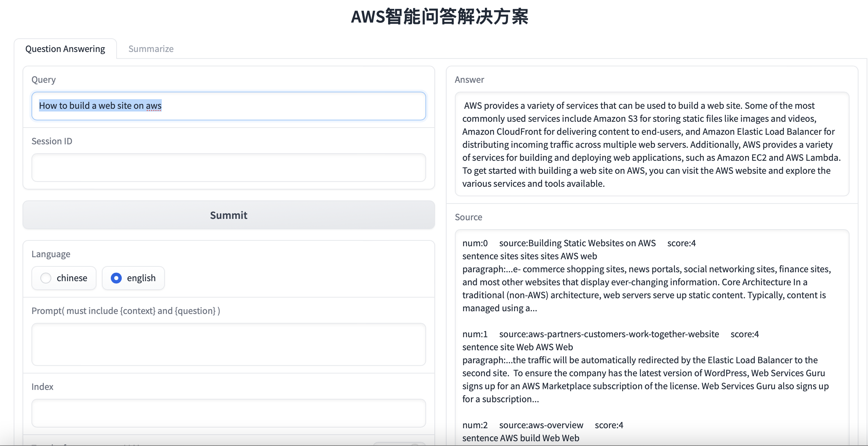868x446 pixels.
Task: Click the Prompt must include context label
Action: pyautogui.click(x=126, y=311)
